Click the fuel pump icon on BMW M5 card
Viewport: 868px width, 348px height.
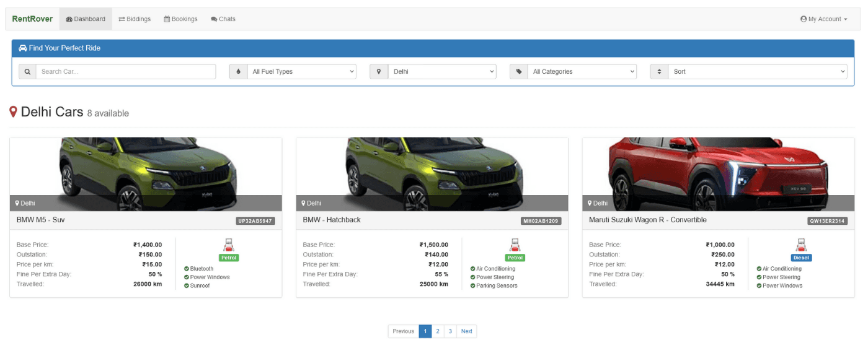(229, 245)
